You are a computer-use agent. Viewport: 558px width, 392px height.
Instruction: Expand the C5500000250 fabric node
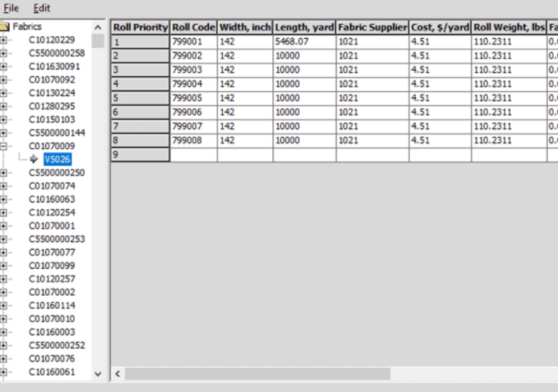4,173
